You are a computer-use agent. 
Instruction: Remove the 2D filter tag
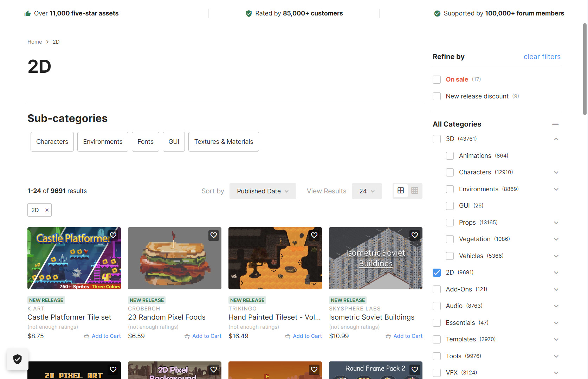tap(47, 210)
